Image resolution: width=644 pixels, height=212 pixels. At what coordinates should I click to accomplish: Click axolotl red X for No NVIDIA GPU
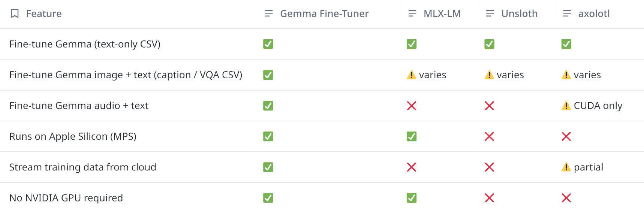point(566,198)
